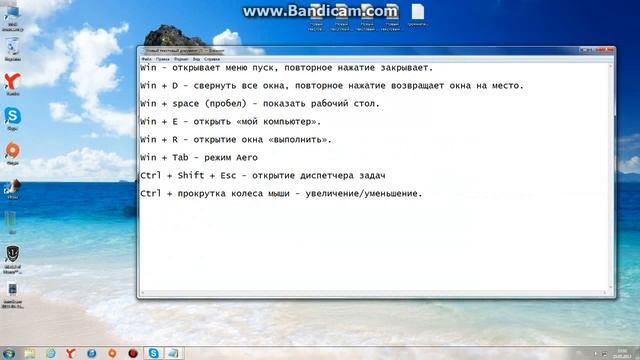The height and width of the screenshot is (360, 640).
Task: Click the line "Ctrl + Shift + Esc"
Action: (x=262, y=176)
